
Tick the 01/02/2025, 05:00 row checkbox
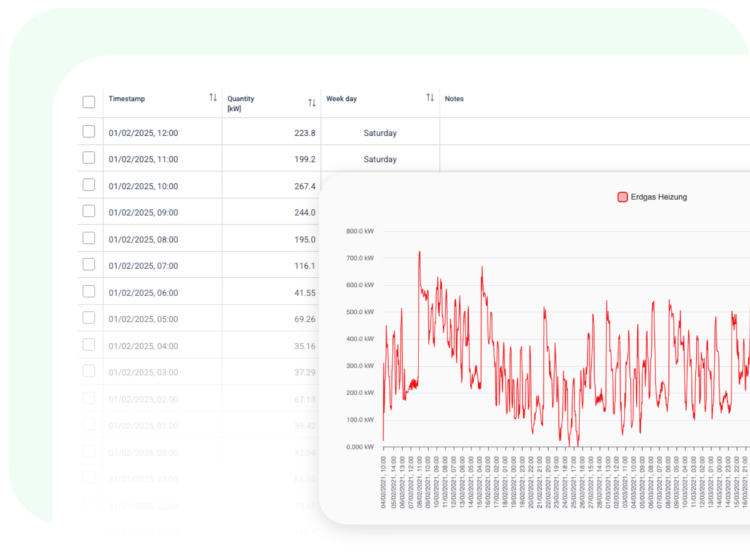click(x=89, y=318)
